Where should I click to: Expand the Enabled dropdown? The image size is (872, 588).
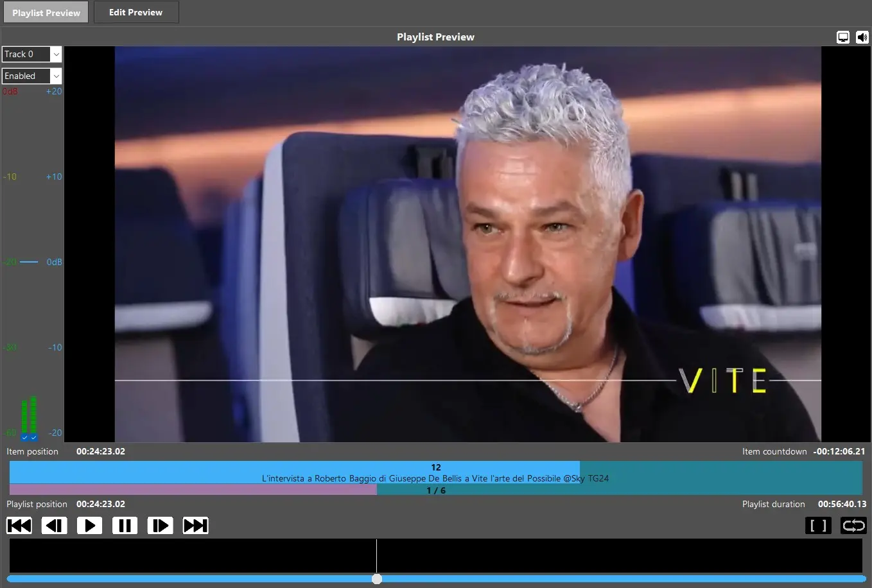tap(31, 76)
